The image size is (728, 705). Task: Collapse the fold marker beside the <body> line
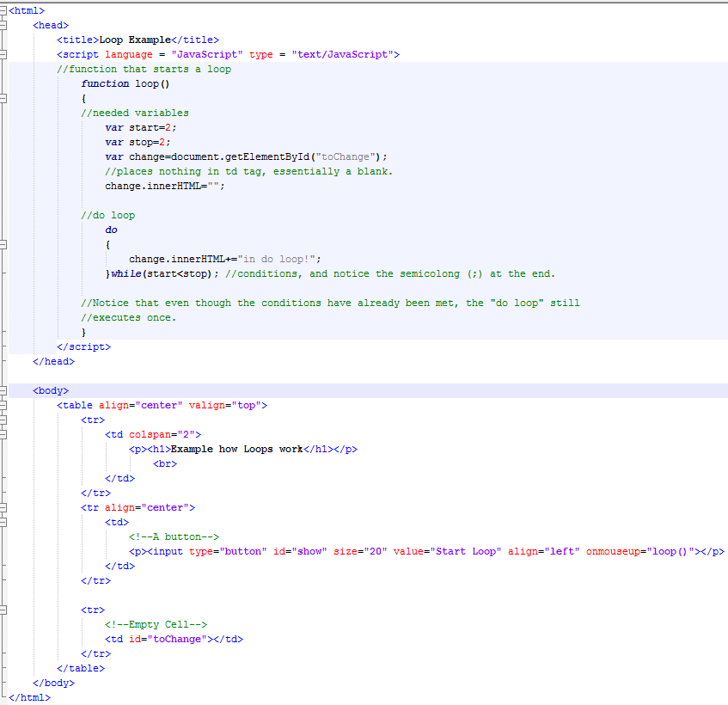(x=3, y=390)
